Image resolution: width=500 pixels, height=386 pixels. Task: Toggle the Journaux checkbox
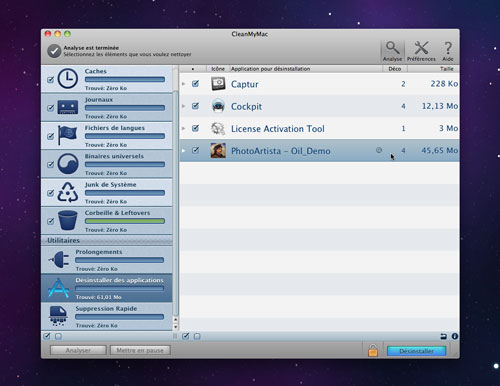[x=50, y=108]
